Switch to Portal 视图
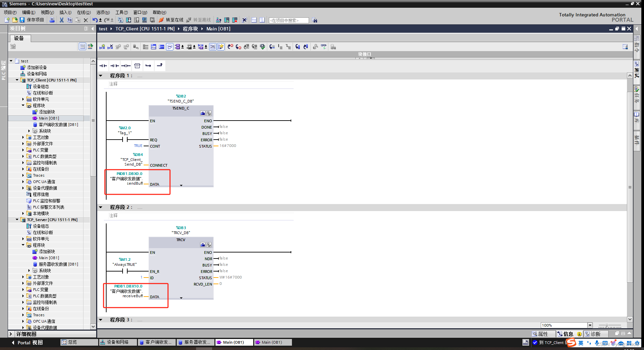 point(27,343)
